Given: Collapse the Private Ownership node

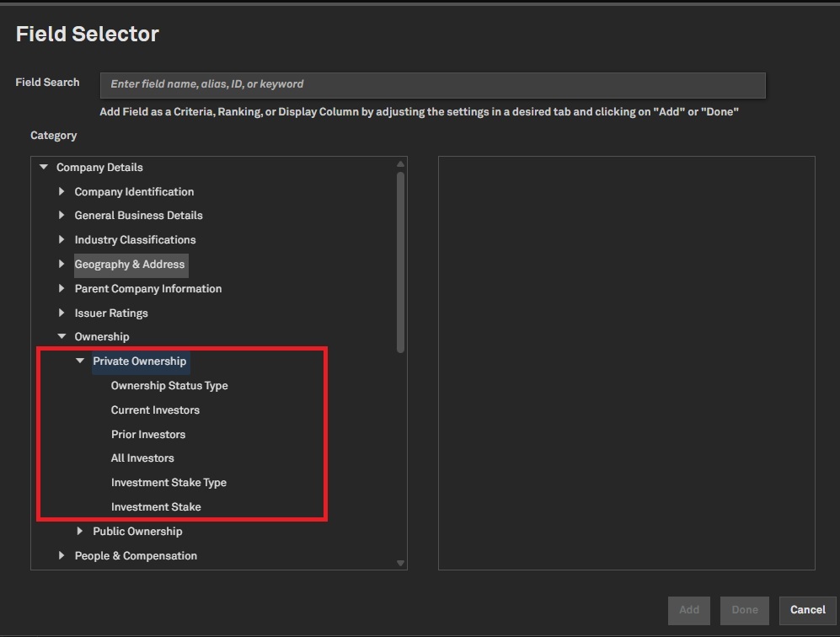Looking at the screenshot, I should pos(80,361).
